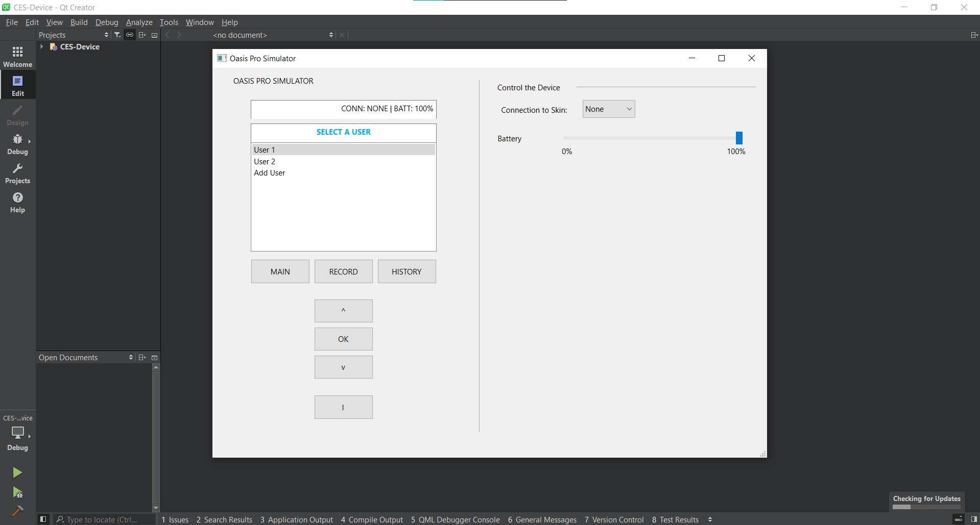The height and width of the screenshot is (525, 980).
Task: Show more output panes arrow
Action: tap(710, 519)
